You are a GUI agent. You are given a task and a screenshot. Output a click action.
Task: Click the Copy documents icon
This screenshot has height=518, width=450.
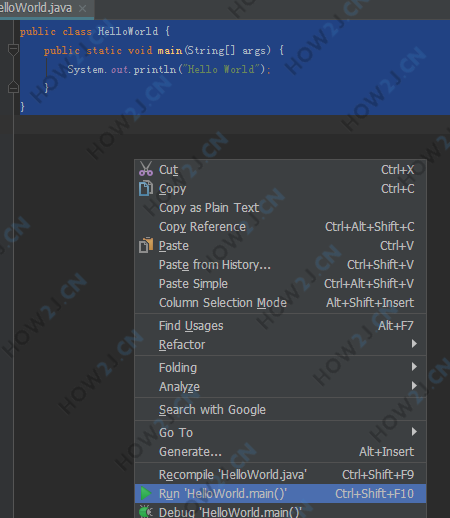(x=146, y=188)
